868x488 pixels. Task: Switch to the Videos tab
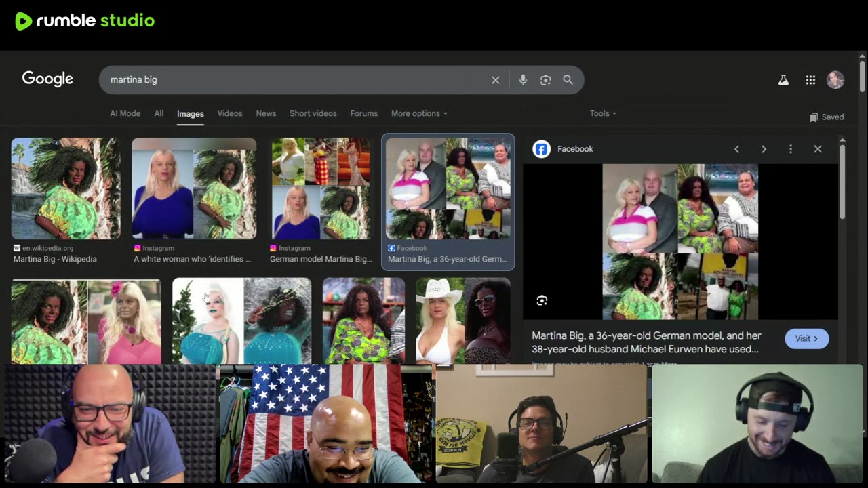coord(230,113)
